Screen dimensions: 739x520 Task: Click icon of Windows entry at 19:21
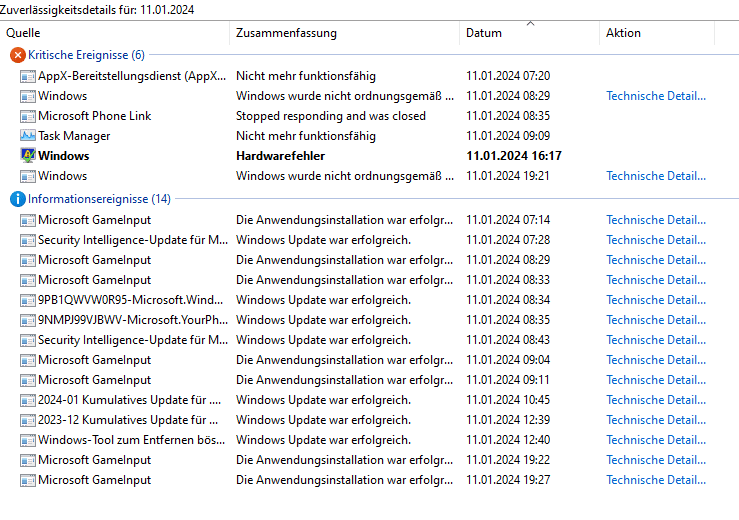28,176
